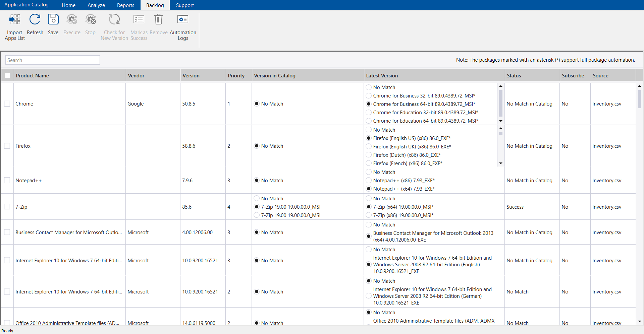Viewport: 644px width, 334px height.
Task: Click the main table scrollbar up arrow
Action: (640, 86)
